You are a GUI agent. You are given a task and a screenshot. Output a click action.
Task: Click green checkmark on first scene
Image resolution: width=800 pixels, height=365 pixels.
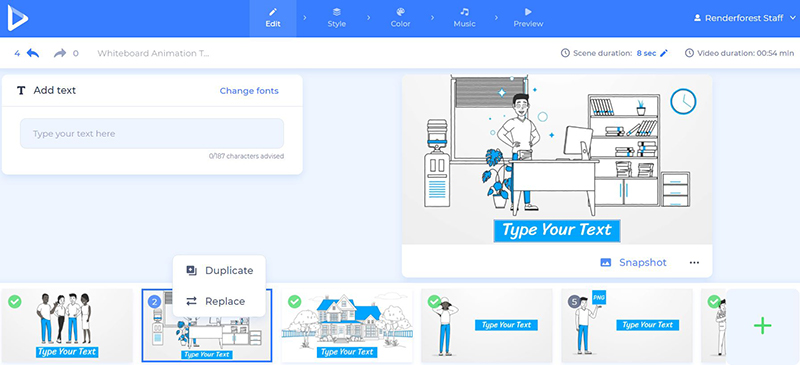(15, 301)
